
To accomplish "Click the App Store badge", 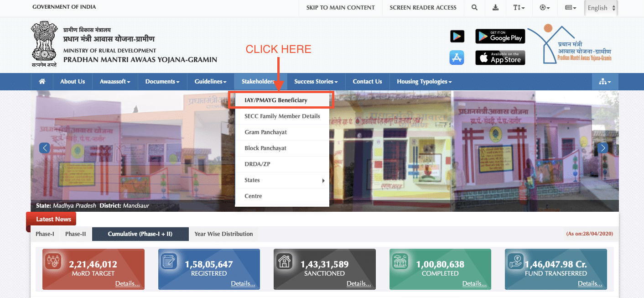I will 500,58.
